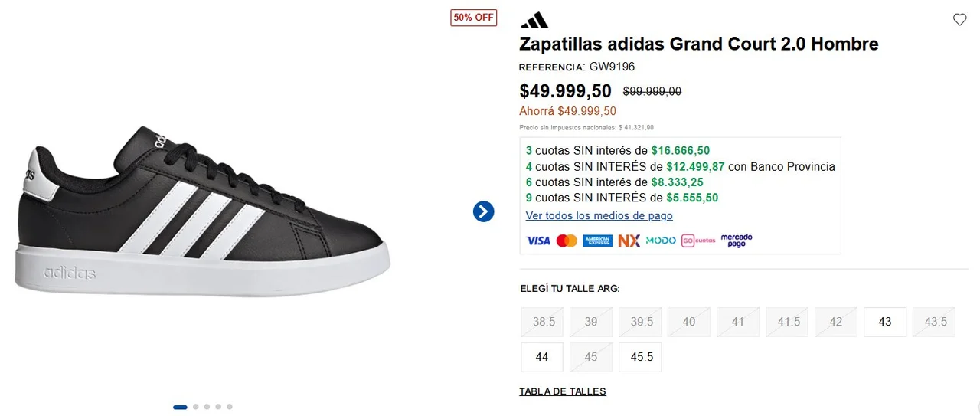Select size 44
Screen dimensions: 980x416
pos(542,357)
